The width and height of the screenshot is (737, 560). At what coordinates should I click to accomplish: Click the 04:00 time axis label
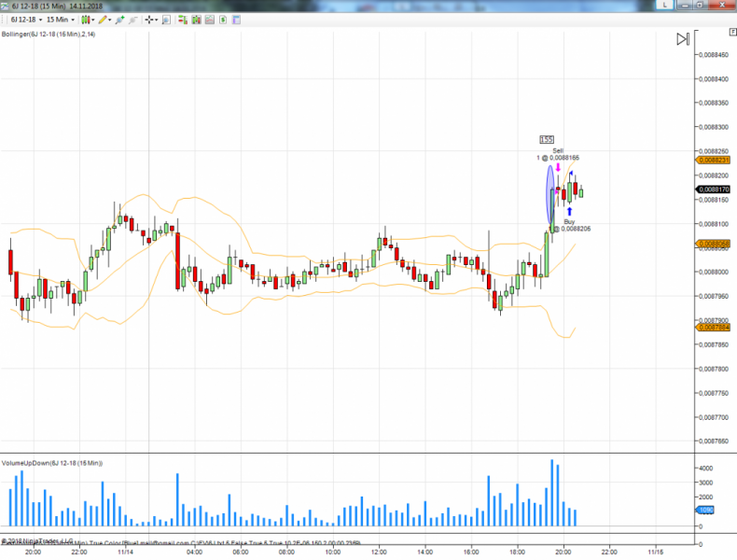[x=194, y=552]
